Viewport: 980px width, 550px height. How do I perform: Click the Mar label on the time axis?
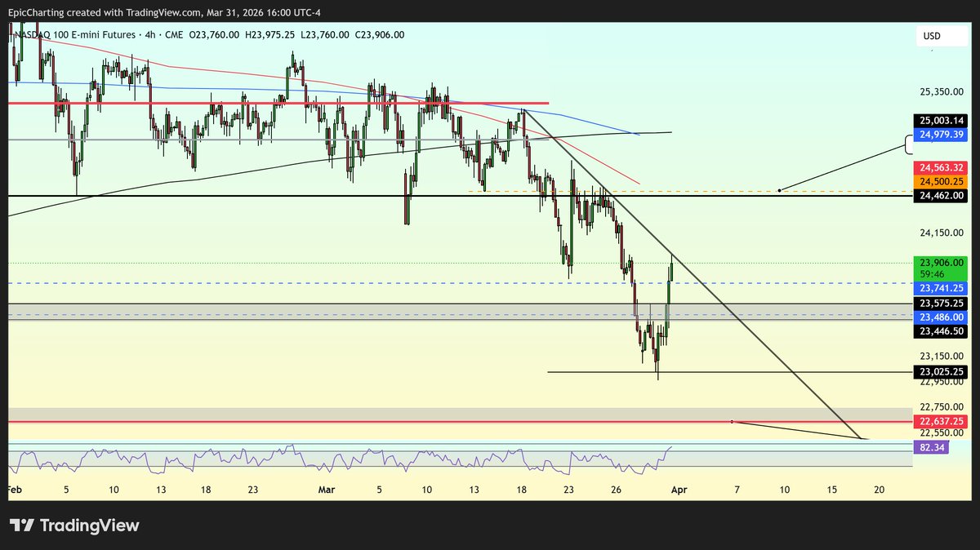pos(327,490)
